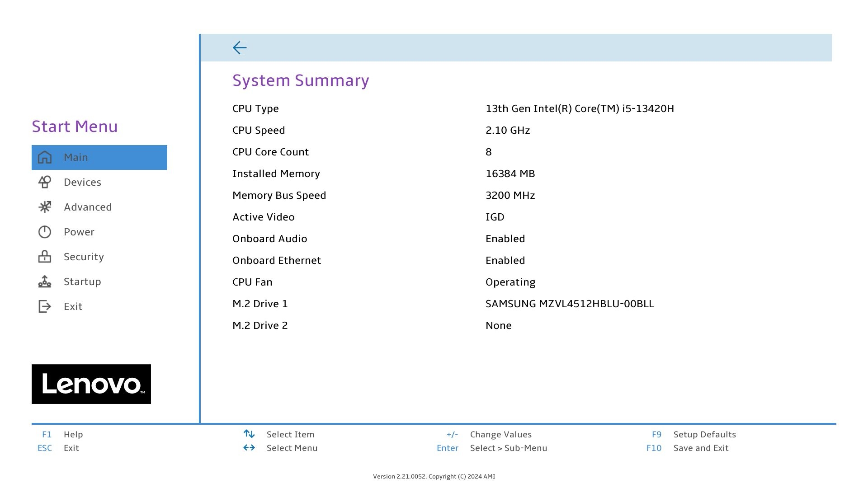Select the Security menu item
The height and width of the screenshot is (488, 868).
pyautogui.click(x=84, y=257)
